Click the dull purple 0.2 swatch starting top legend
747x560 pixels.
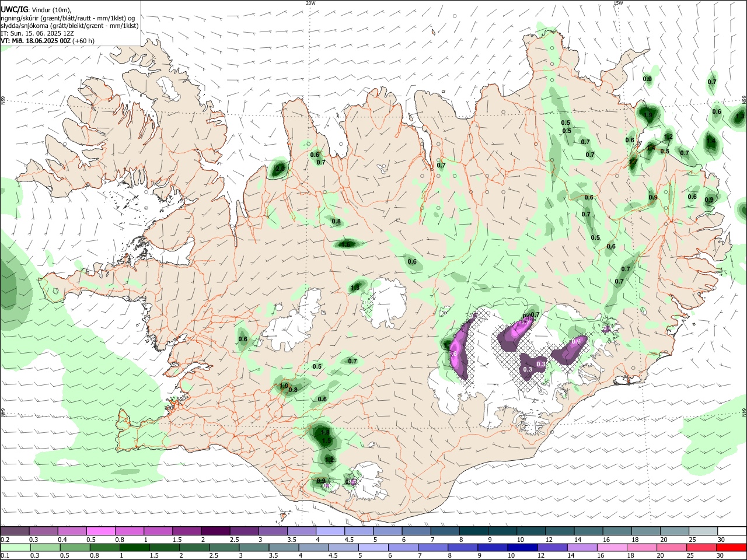tap(15, 531)
